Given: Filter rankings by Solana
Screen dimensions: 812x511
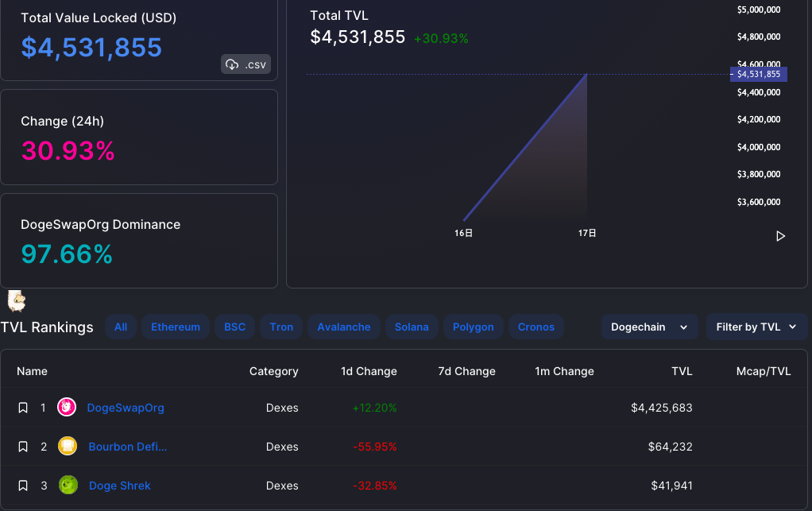Looking at the screenshot, I should (x=412, y=327).
